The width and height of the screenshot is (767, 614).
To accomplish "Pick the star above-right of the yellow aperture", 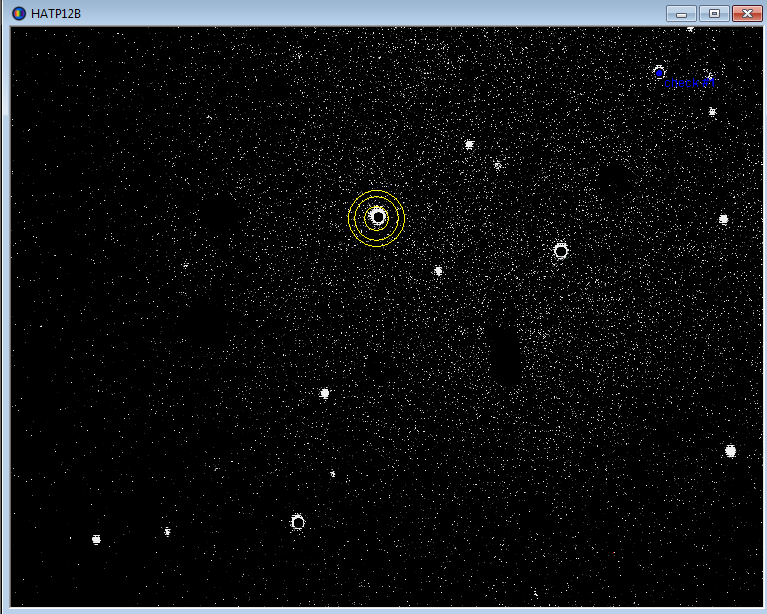I will [469, 145].
